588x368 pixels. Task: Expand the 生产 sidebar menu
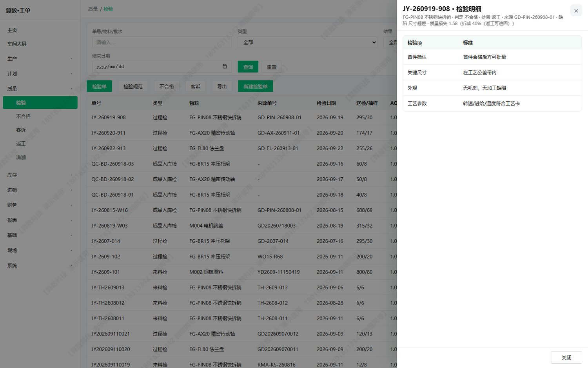(40, 58)
